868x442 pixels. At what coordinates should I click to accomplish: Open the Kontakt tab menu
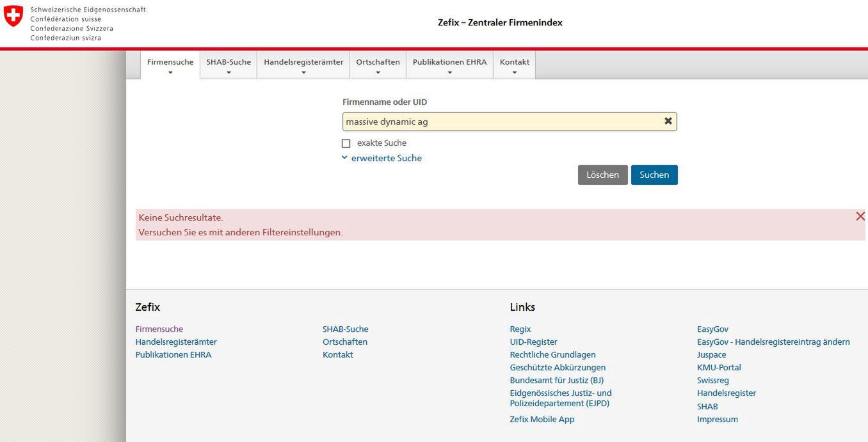point(514,65)
